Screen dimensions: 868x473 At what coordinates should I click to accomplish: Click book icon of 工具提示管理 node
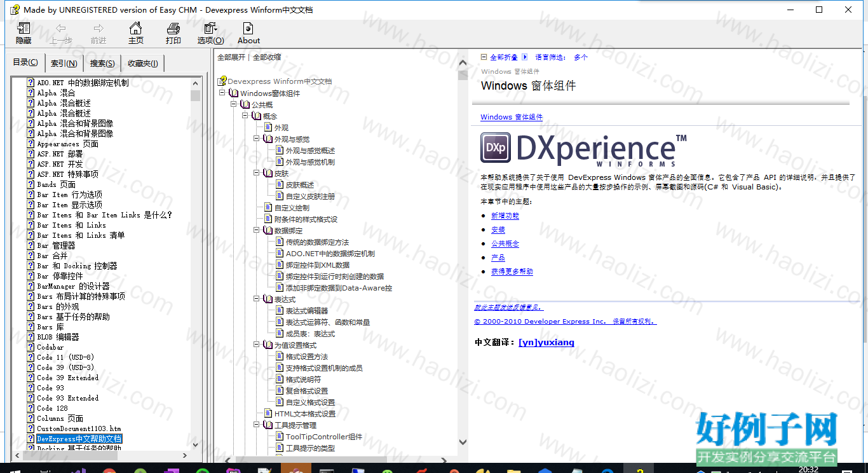click(268, 425)
